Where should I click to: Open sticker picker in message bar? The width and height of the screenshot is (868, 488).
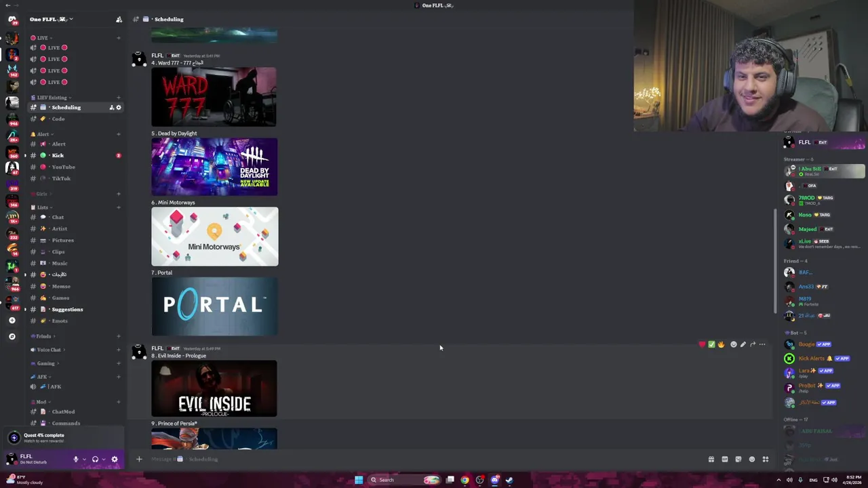coord(738,459)
